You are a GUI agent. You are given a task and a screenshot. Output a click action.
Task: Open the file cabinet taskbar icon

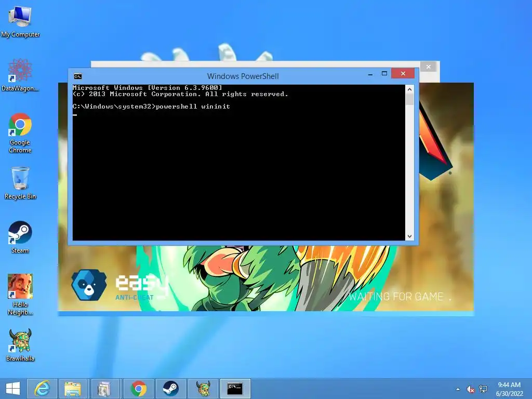tap(104, 389)
